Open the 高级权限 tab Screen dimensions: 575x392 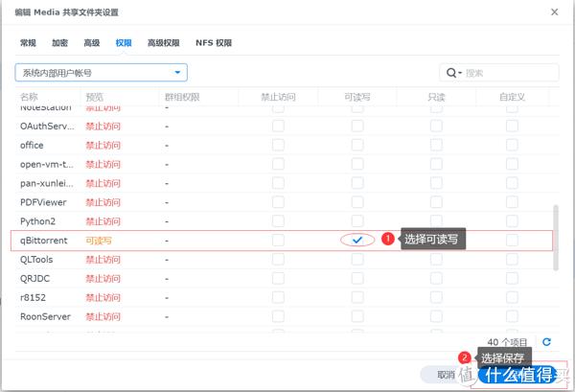pos(164,43)
